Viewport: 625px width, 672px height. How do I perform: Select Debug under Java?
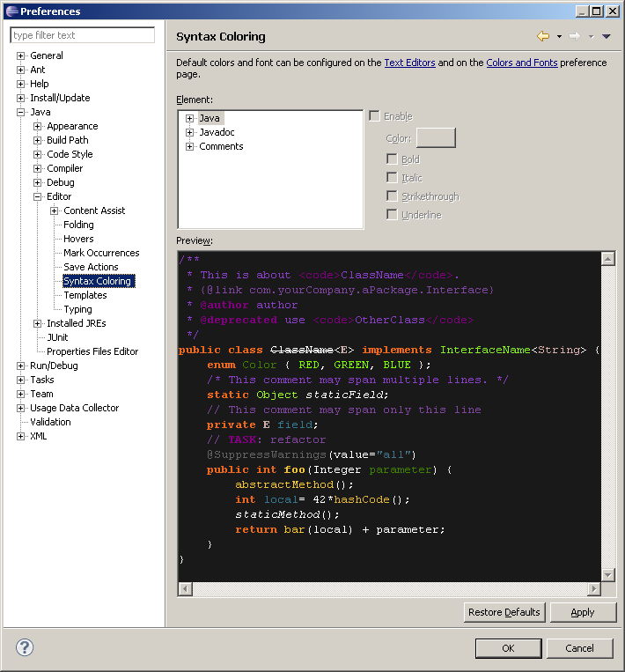61,182
